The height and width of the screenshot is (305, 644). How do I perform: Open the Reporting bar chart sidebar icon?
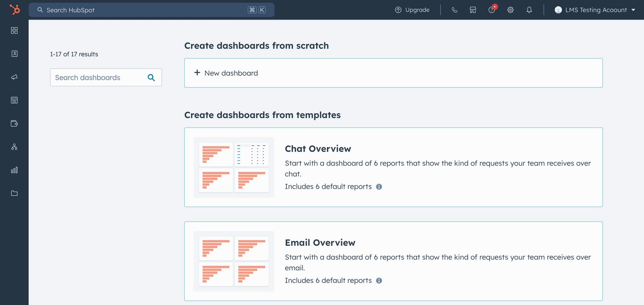[14, 170]
